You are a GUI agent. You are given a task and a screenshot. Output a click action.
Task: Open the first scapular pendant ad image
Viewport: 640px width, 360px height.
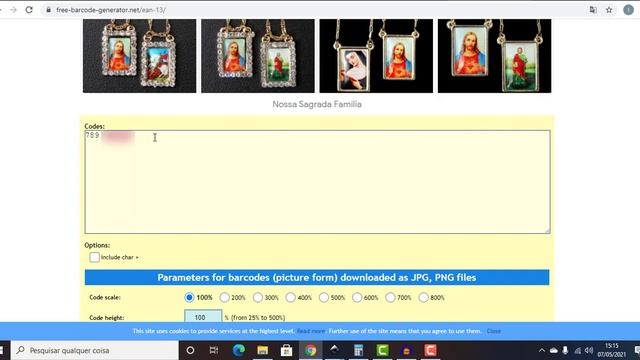[x=139, y=56]
